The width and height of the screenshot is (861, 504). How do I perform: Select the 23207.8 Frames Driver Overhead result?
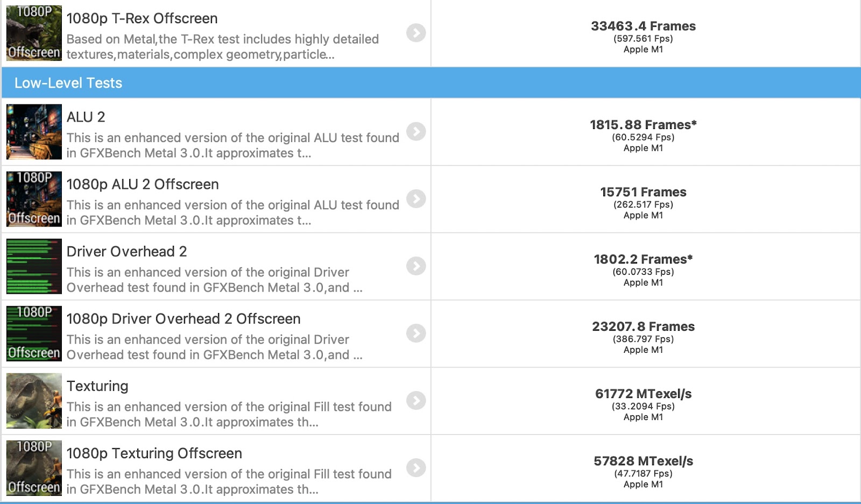[643, 326]
